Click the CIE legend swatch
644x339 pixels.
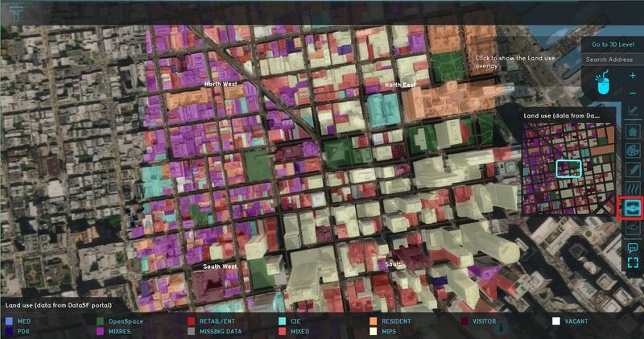coord(283,321)
